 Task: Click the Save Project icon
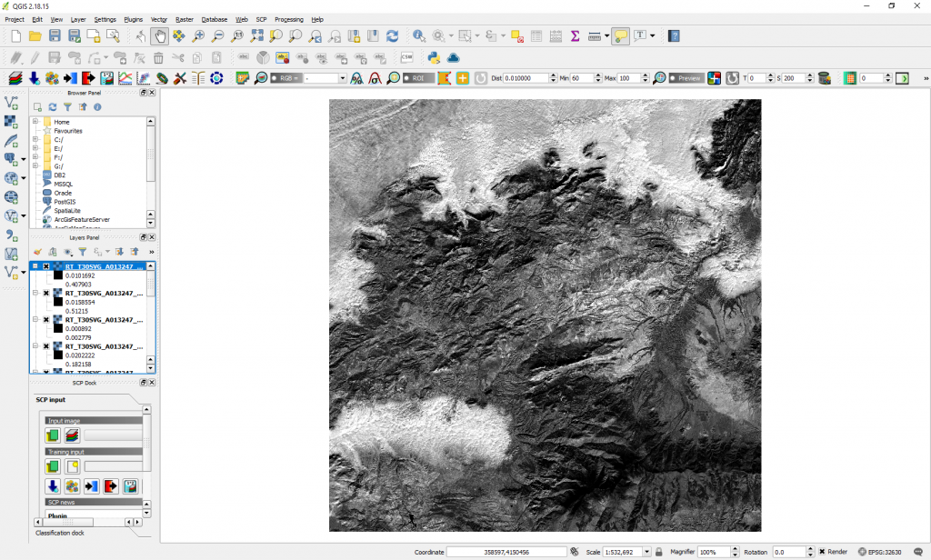point(55,35)
